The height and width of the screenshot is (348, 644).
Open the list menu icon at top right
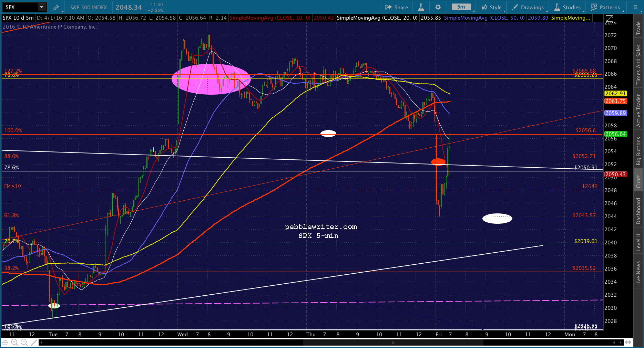635,7
